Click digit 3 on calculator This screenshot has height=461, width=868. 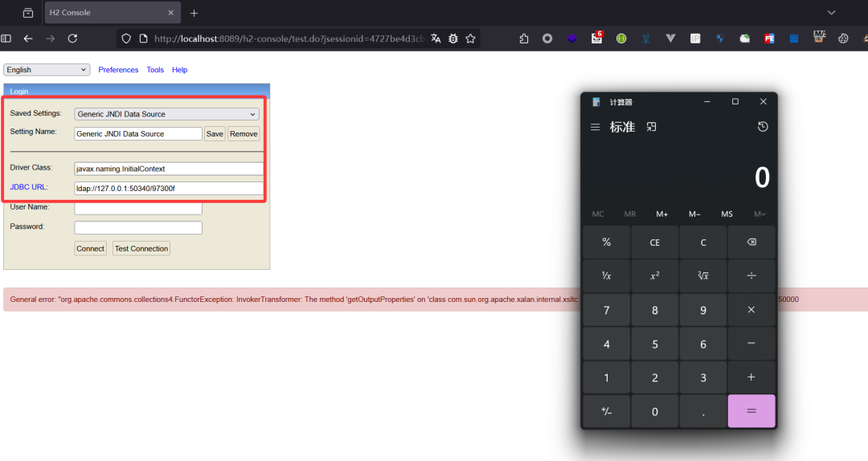(x=703, y=377)
